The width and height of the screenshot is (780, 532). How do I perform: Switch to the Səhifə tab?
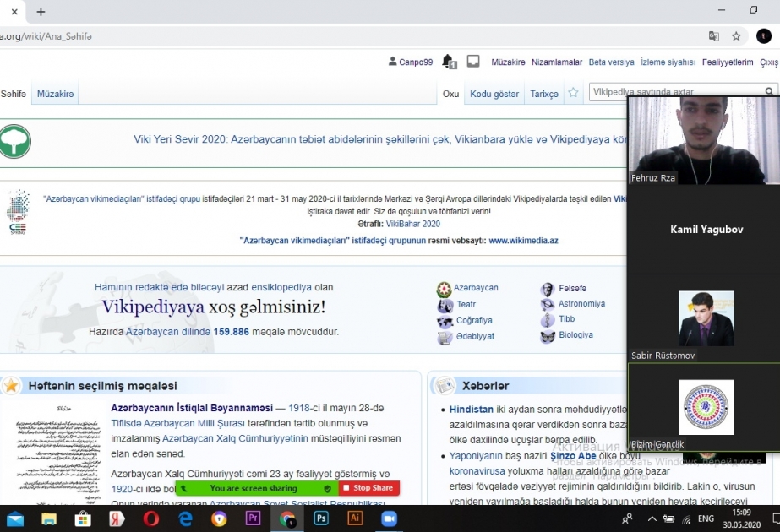click(14, 94)
